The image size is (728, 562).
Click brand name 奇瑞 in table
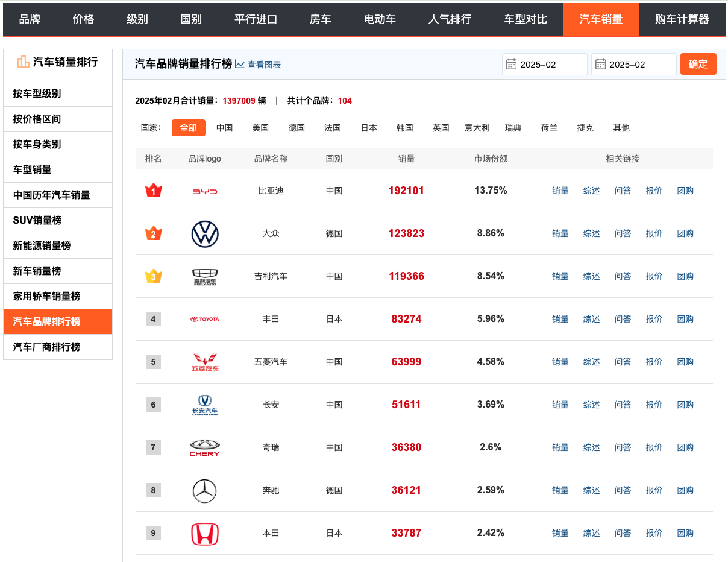point(271,447)
